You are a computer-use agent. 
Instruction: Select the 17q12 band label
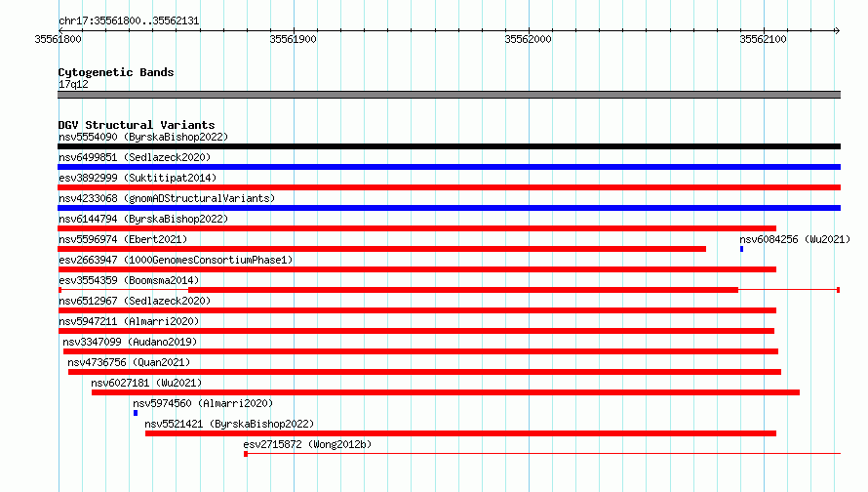pyautogui.click(x=73, y=84)
